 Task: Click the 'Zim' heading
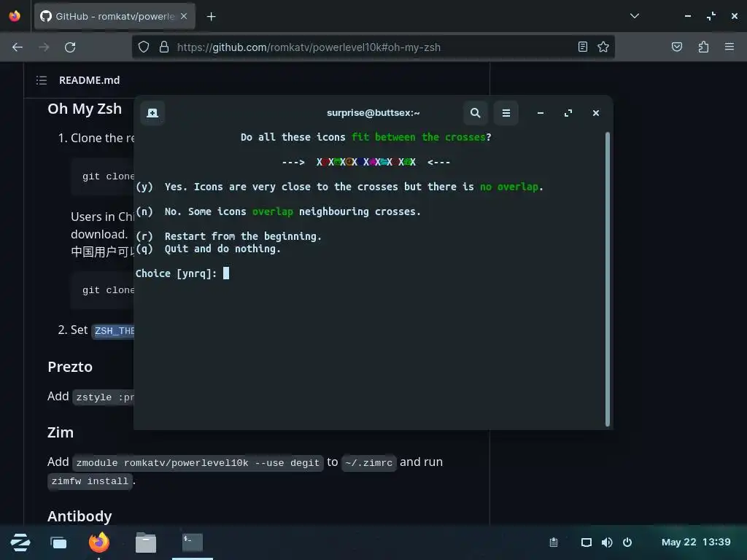pos(61,432)
